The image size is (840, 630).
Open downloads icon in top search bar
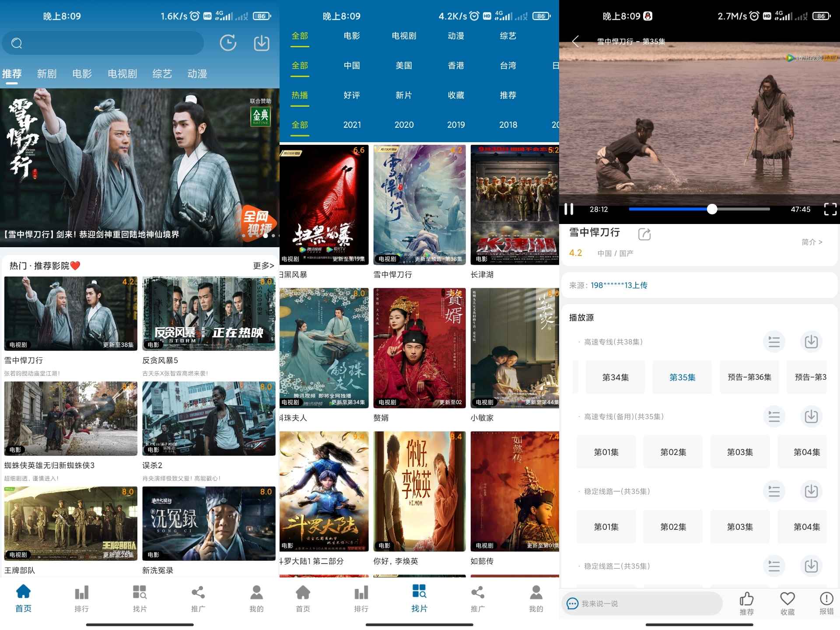pos(262,43)
